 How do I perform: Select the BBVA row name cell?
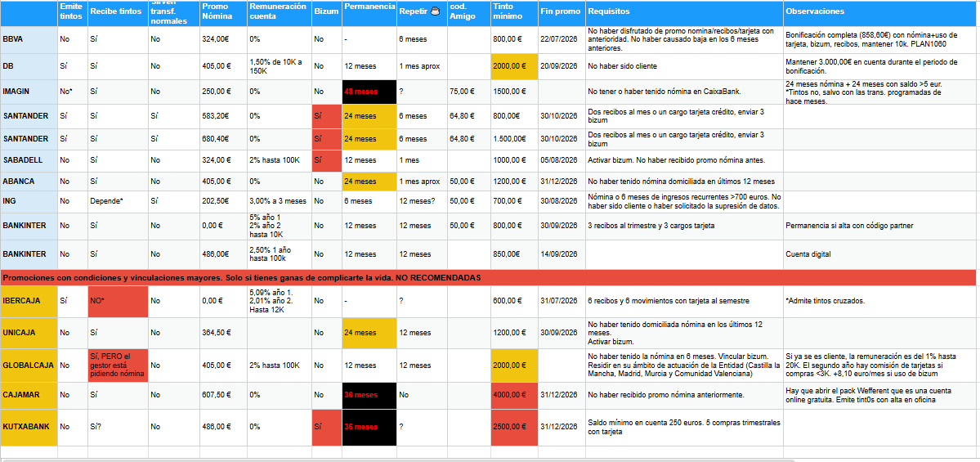click(x=29, y=39)
